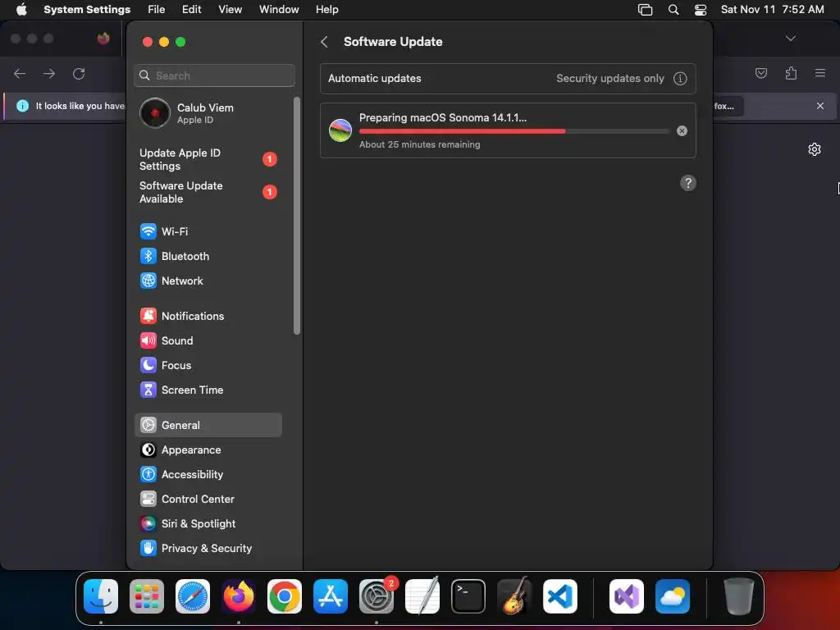This screenshot has height=630, width=840.
Task: Launch Terminal from the Dock
Action: (468, 596)
